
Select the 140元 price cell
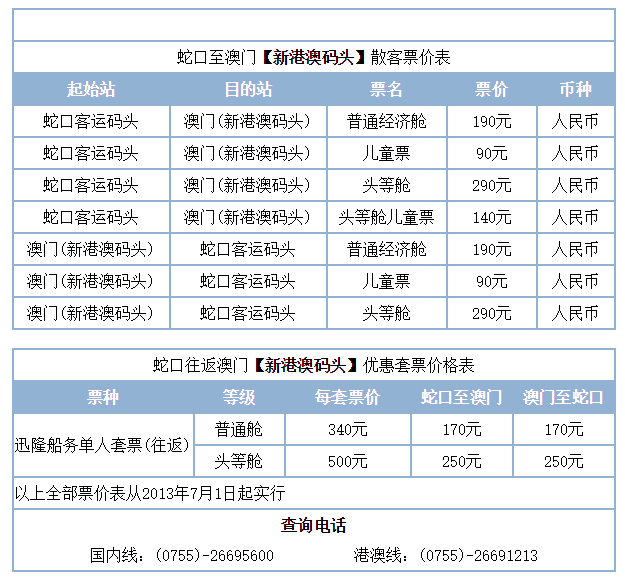click(x=491, y=217)
